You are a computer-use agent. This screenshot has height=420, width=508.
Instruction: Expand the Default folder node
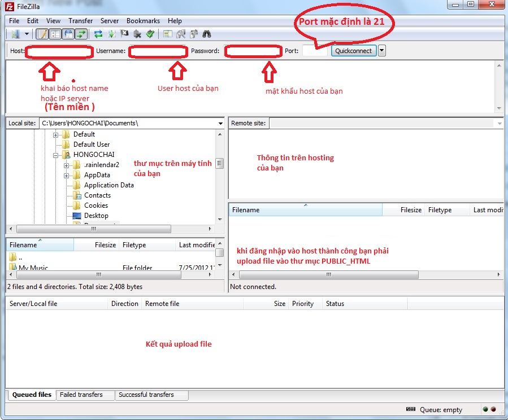pos(56,135)
